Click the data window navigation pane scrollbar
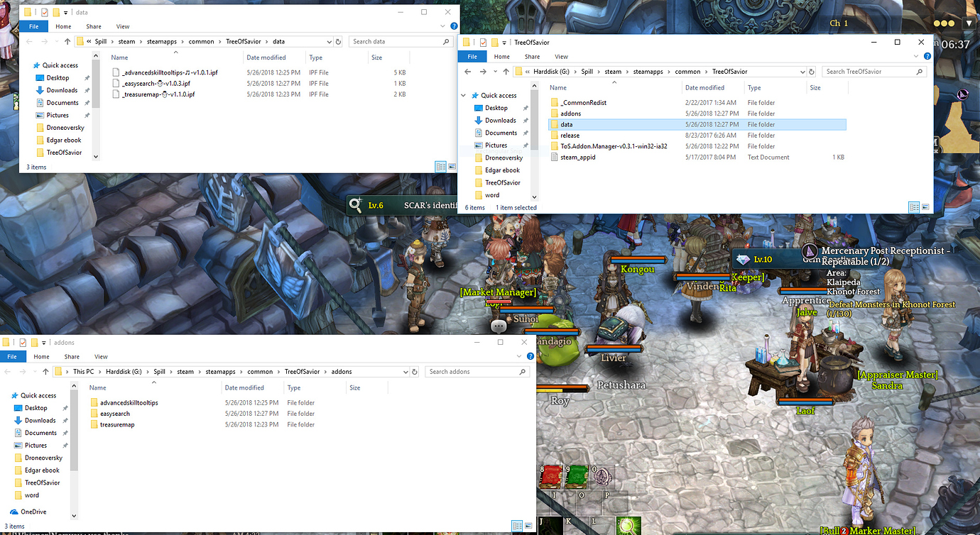Viewport: 980px width, 535px height. [x=96, y=106]
